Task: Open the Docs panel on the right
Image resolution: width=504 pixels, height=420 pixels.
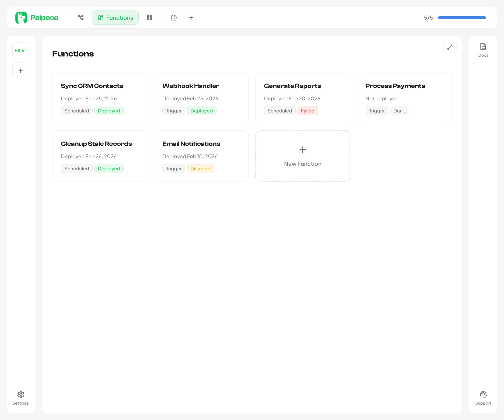Action: pos(483,49)
